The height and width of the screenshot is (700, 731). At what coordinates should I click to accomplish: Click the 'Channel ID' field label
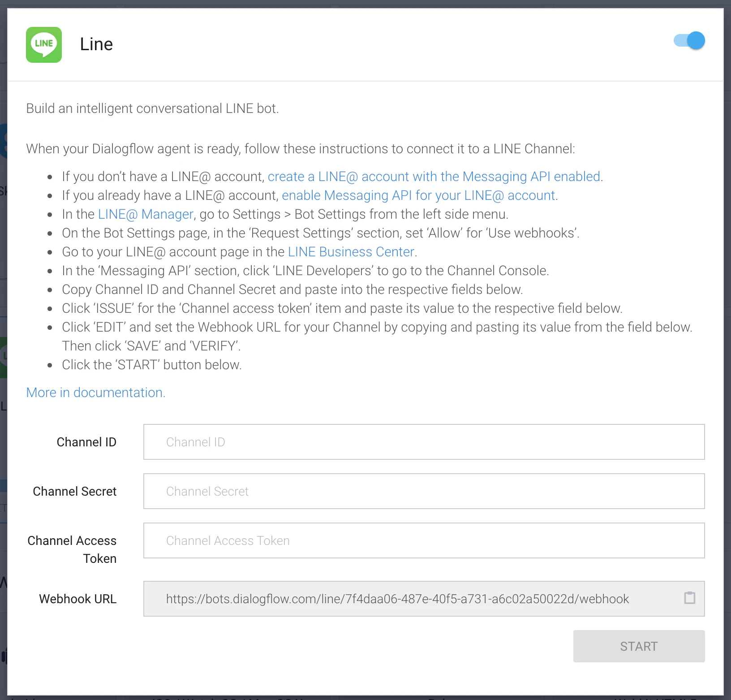click(x=86, y=442)
